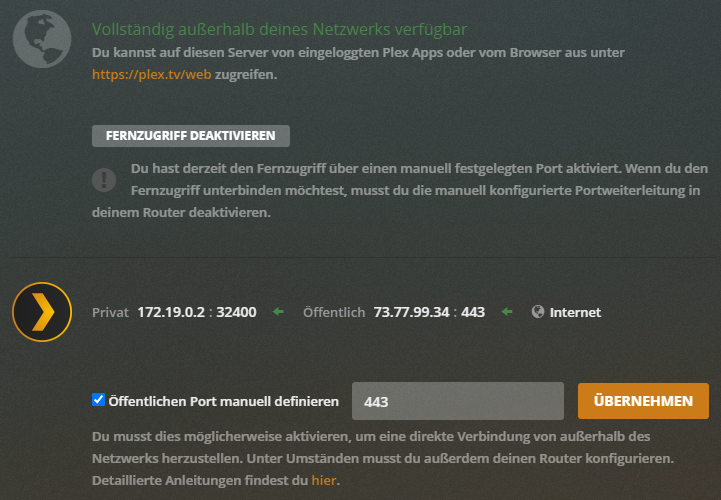Screen dimensions: 721x500
Task: Click the 'Privat' label
Action: [110, 312]
